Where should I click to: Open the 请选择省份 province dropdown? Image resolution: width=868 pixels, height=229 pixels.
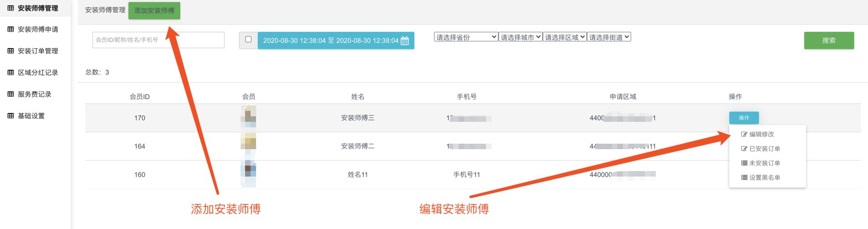[466, 37]
